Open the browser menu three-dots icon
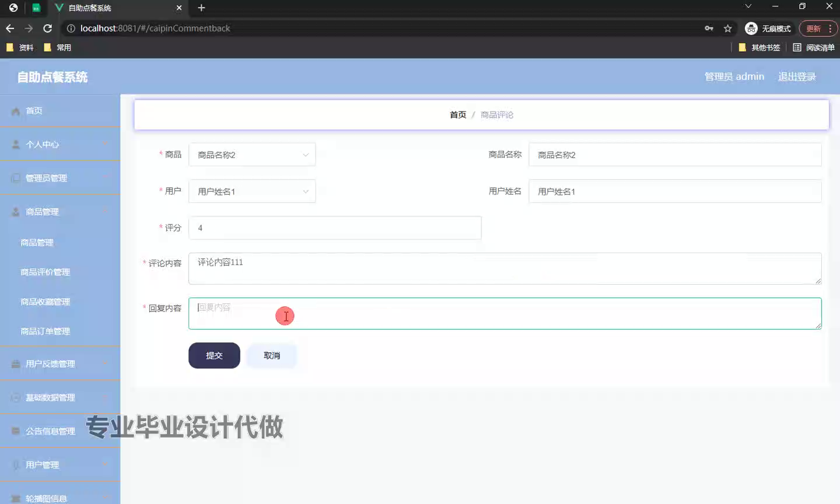The width and height of the screenshot is (840, 504). point(829,28)
